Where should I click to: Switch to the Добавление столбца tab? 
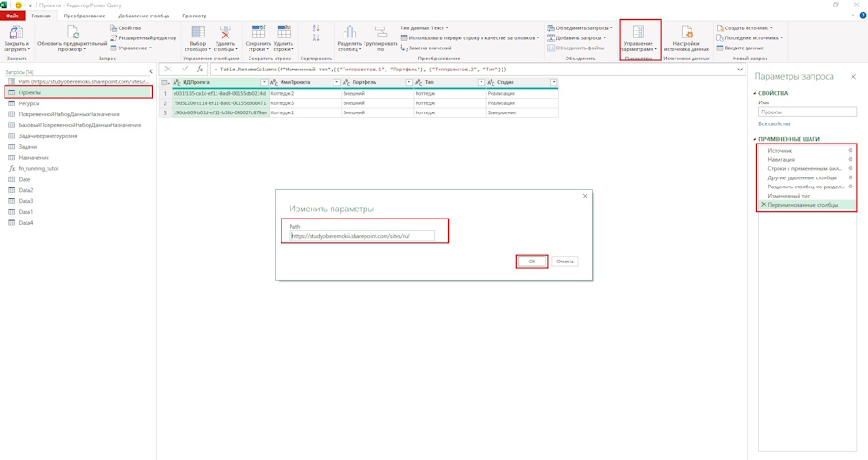[x=143, y=16]
